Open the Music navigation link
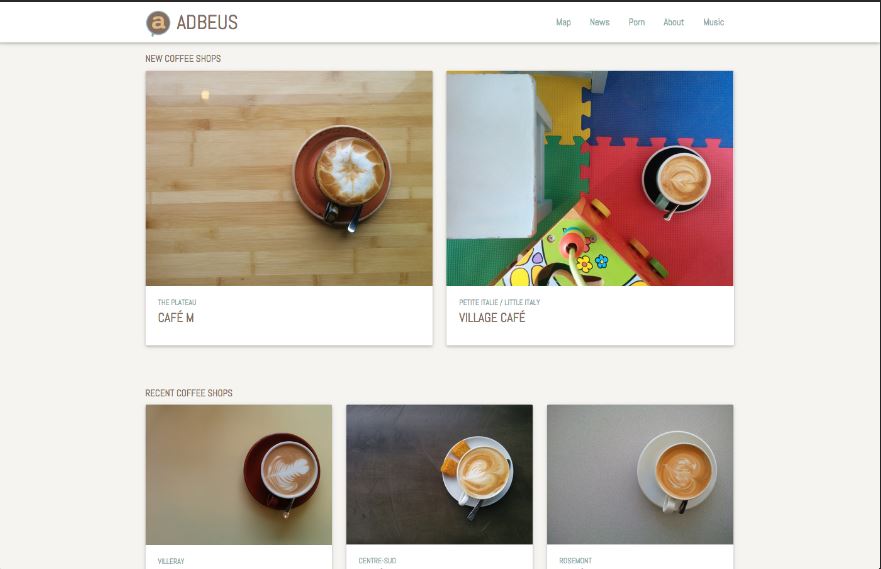This screenshot has height=569, width=881. [x=714, y=22]
